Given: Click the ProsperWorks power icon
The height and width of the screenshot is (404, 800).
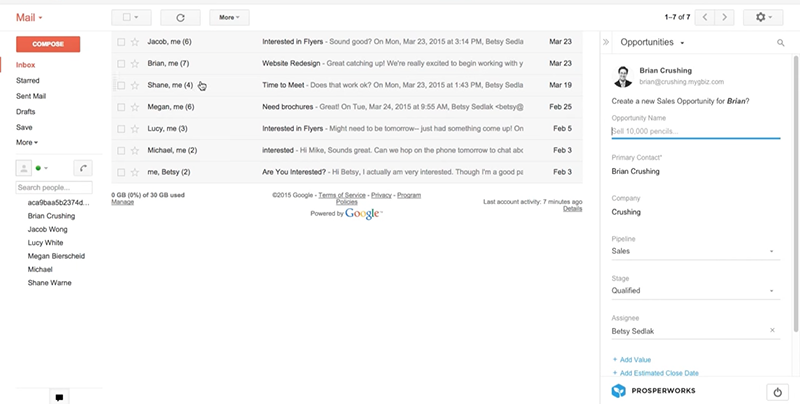Looking at the screenshot, I should click(x=777, y=390).
